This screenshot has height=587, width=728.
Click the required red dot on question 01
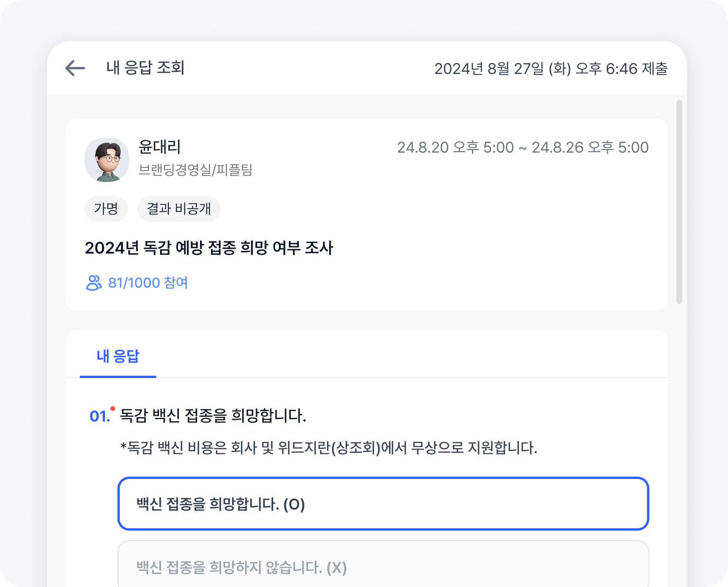coord(113,409)
